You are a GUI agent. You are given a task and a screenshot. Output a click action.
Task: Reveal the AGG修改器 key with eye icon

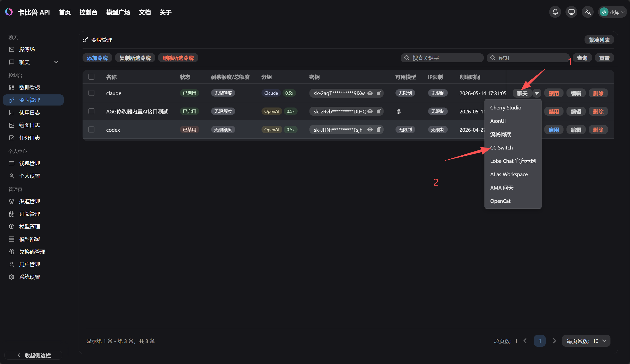(x=370, y=111)
